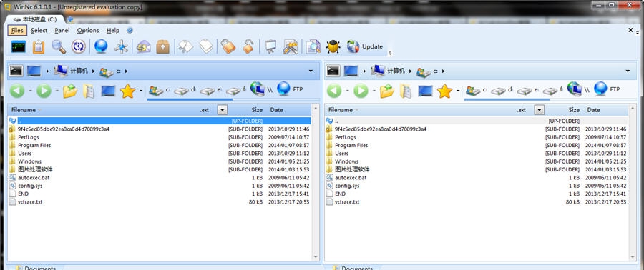Open the magnifying glass search tool

coord(59,46)
